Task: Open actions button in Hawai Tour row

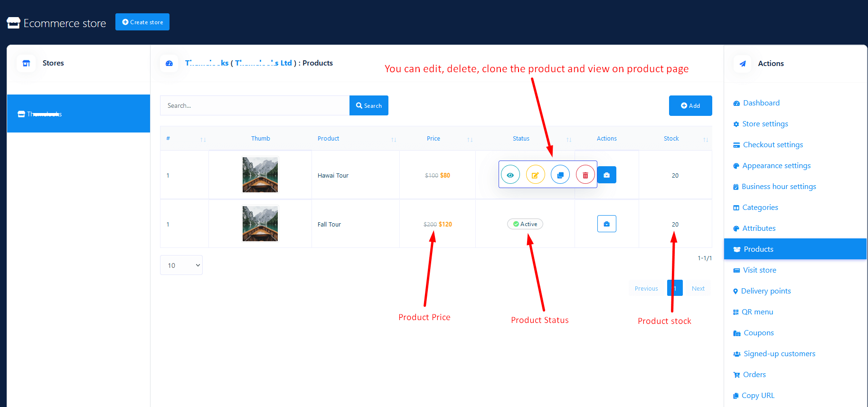Action: pos(607,175)
